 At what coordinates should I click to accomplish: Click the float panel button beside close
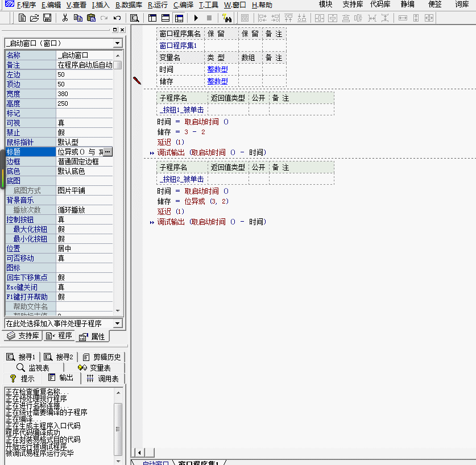(x=115, y=30)
